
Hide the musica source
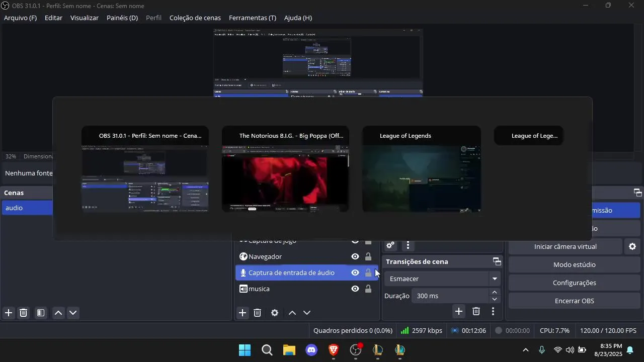[355, 289]
